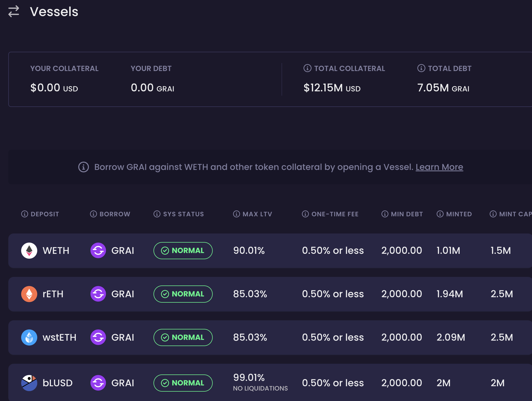The image size is (532, 401).
Task: Open the Learn More link
Action: (439, 167)
